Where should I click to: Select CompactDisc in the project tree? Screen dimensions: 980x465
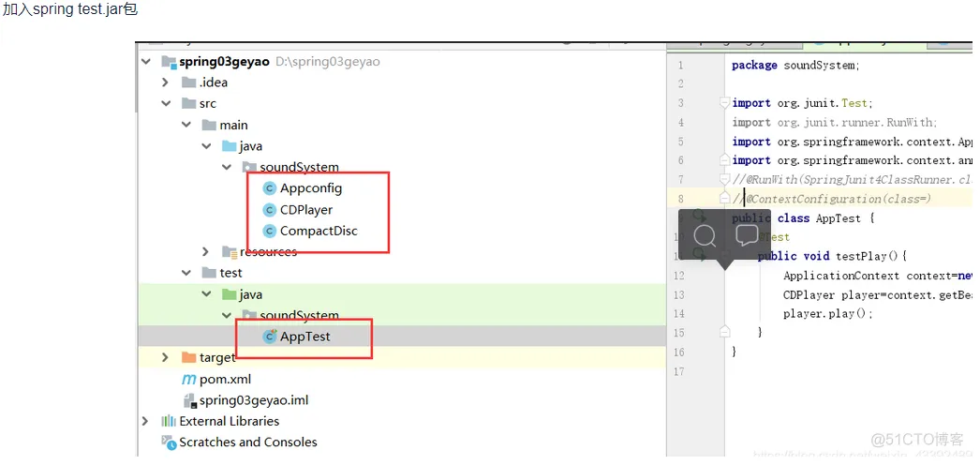319,231
